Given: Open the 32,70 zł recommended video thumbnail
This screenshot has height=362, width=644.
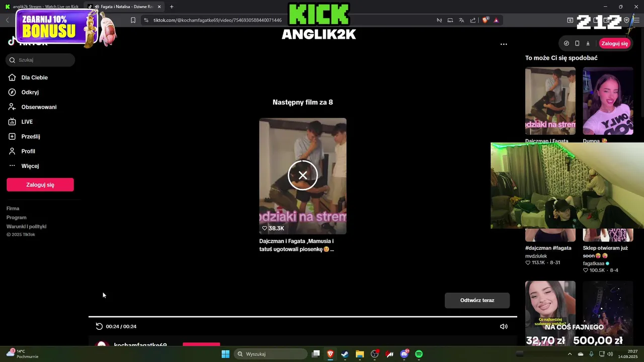Looking at the screenshot, I should click(x=550, y=313).
